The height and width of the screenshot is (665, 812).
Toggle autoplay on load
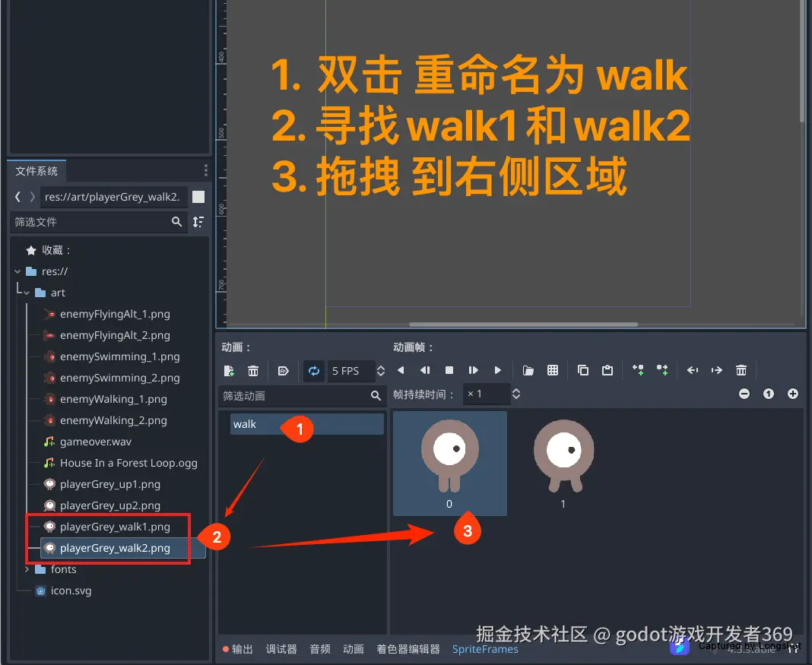pos(284,371)
